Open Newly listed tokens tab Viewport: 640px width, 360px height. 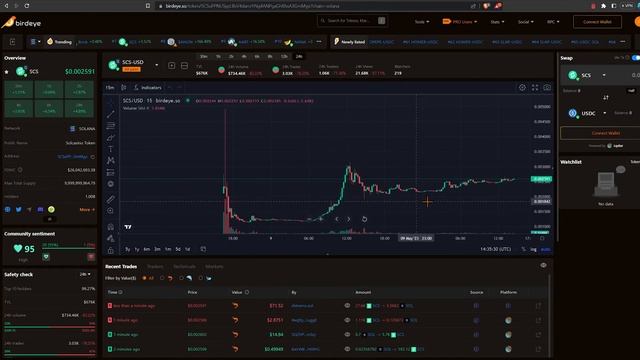pos(350,42)
